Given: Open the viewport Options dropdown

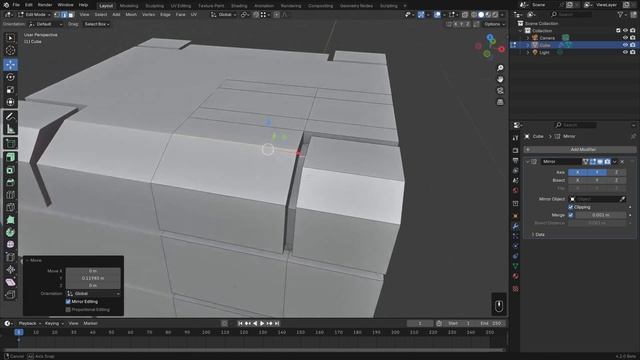Looking at the screenshot, I should click(494, 24).
